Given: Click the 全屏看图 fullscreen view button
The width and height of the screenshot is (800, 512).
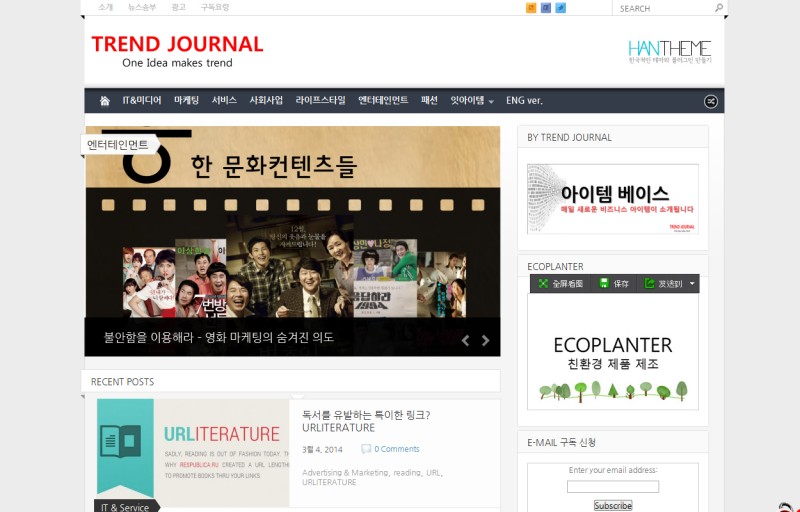Looking at the screenshot, I should point(560,284).
